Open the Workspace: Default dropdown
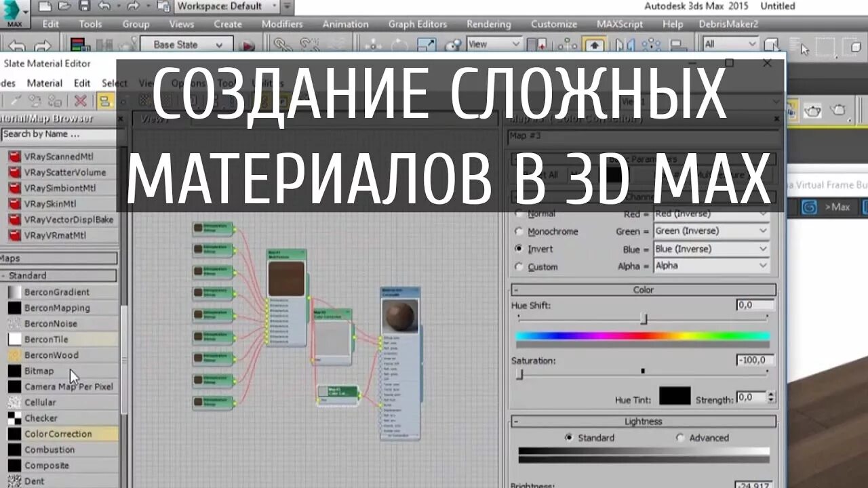Image resolution: width=868 pixels, height=488 pixels. [x=227, y=6]
